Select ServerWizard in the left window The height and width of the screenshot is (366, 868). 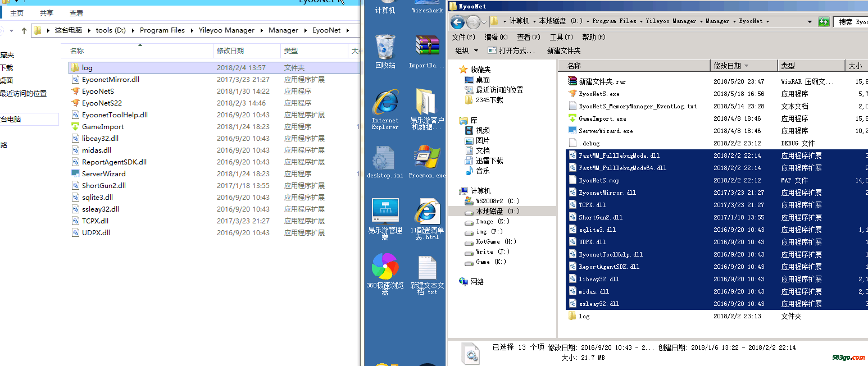click(103, 173)
